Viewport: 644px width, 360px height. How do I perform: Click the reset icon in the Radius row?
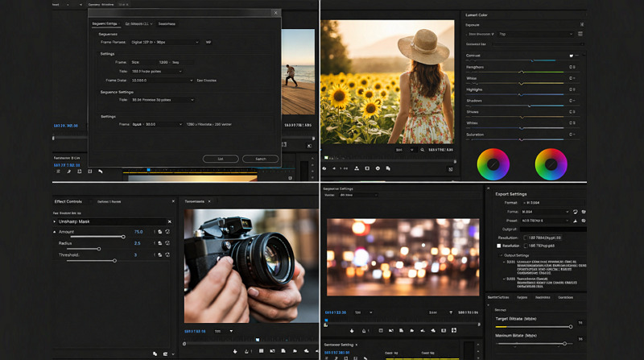[x=167, y=243]
